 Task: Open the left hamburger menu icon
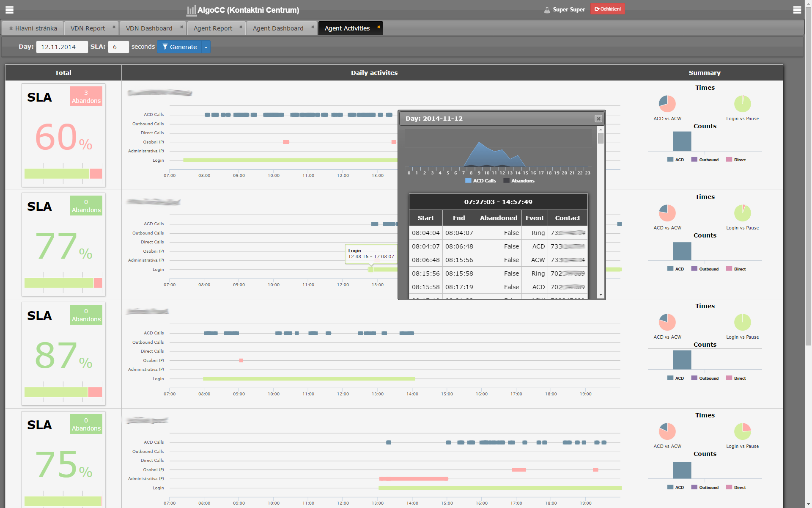tap(9, 10)
